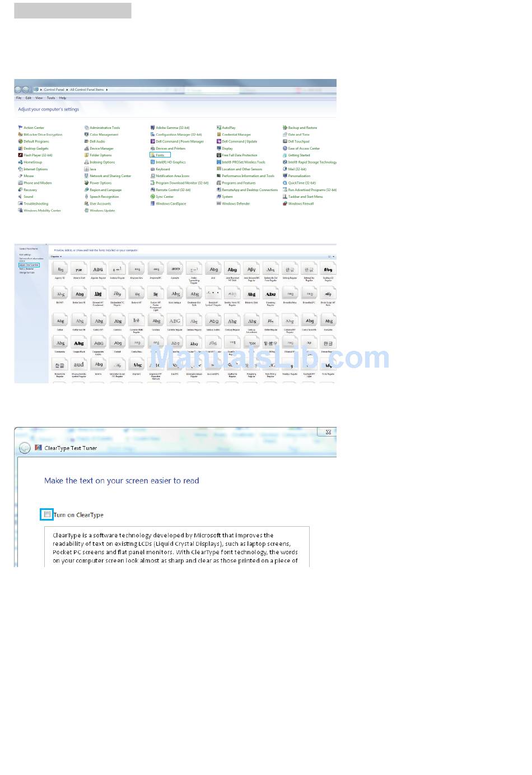Open Keyboard settings
Screen dimensions: 532x775
160,169
